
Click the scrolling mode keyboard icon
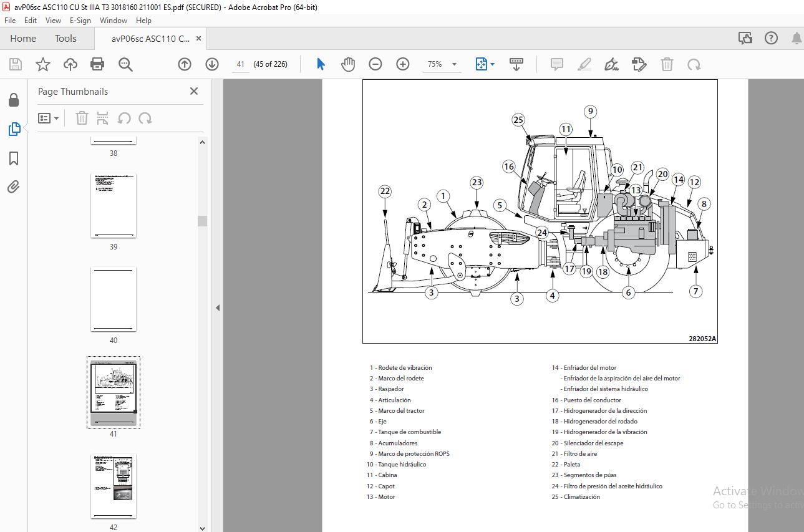tap(516, 64)
